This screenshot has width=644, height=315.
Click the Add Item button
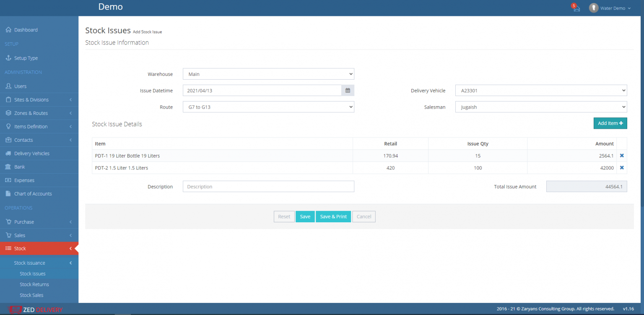tap(610, 123)
